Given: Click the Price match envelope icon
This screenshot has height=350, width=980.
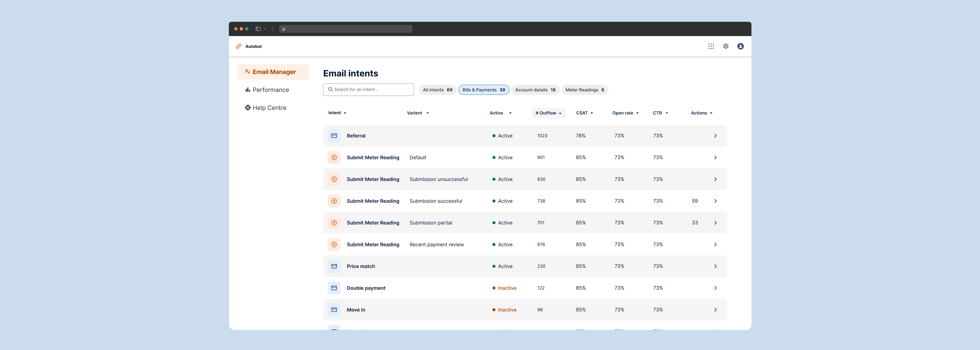Looking at the screenshot, I should [x=334, y=266].
